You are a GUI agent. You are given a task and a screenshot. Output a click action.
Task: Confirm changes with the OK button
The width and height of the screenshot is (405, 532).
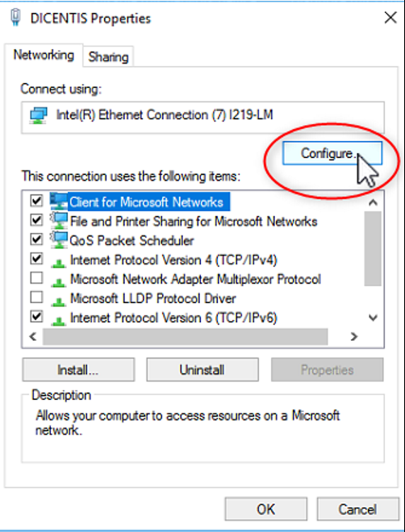point(265,509)
